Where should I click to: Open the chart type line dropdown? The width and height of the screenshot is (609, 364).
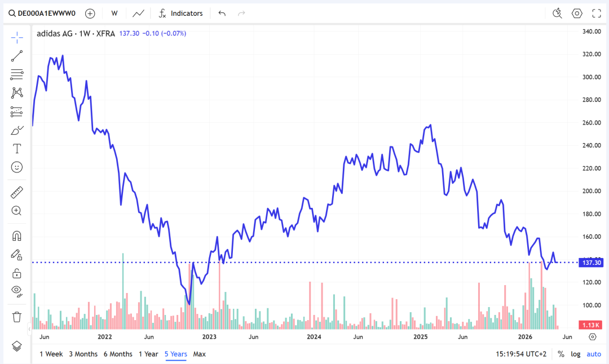point(138,13)
